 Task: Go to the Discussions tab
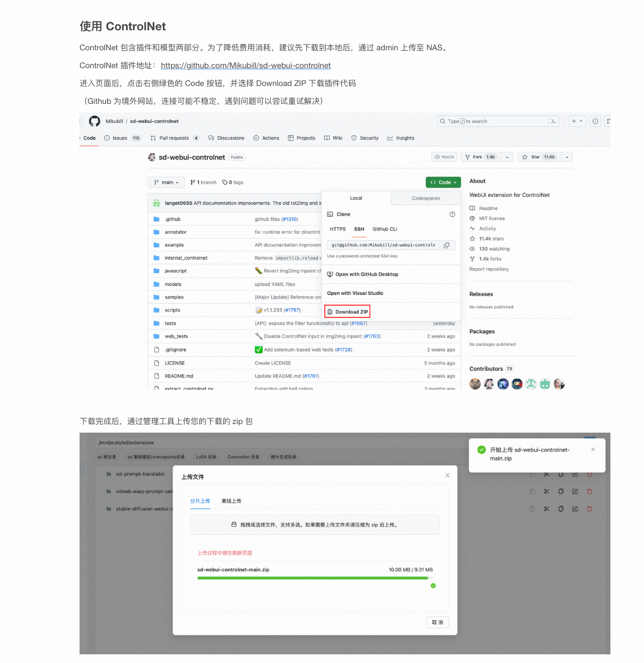226,138
